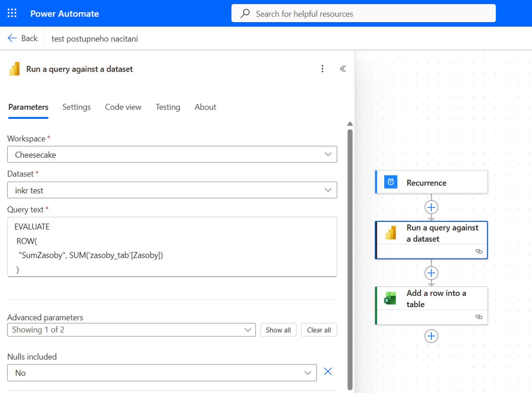Click the three-dot more options icon
532x393 pixels.
pos(322,69)
